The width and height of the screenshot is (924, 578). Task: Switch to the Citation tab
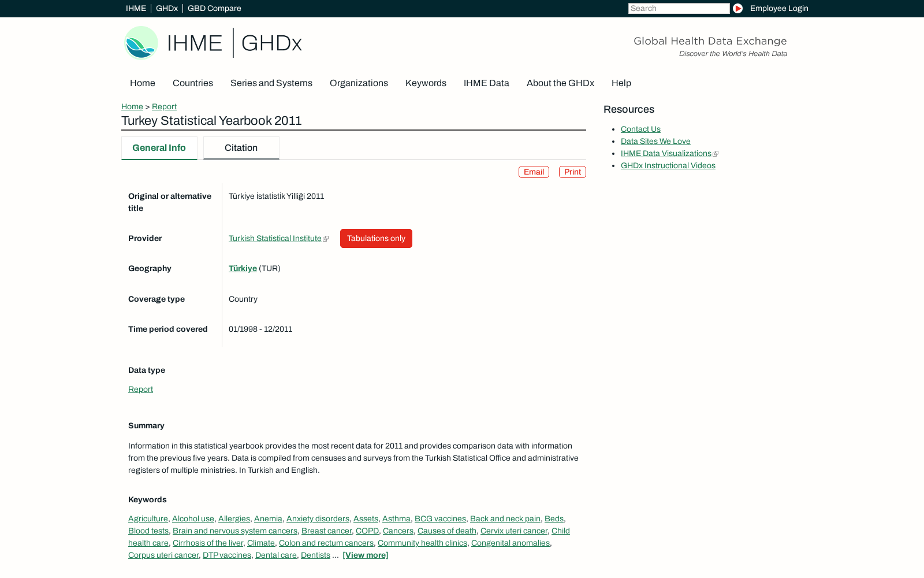pos(241,148)
